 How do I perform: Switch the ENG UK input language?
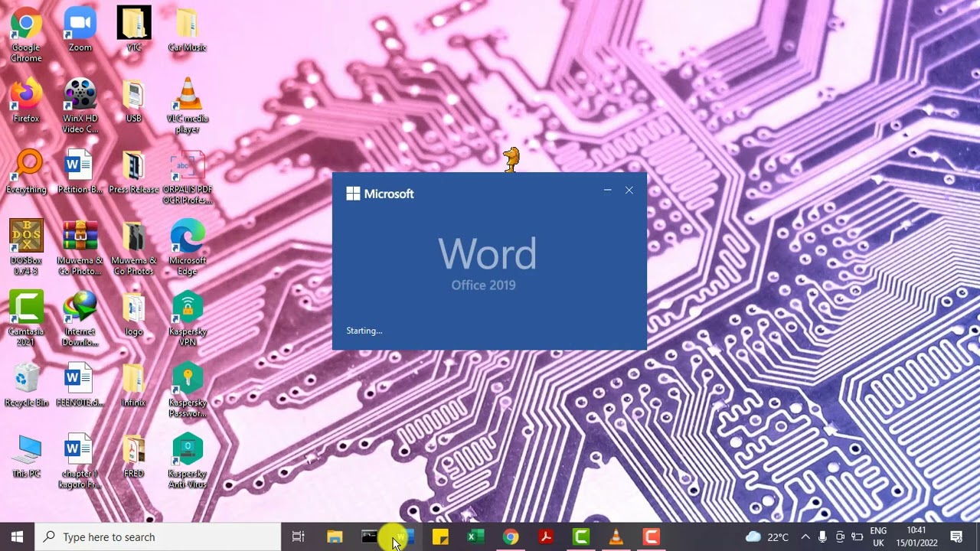pyautogui.click(x=878, y=536)
